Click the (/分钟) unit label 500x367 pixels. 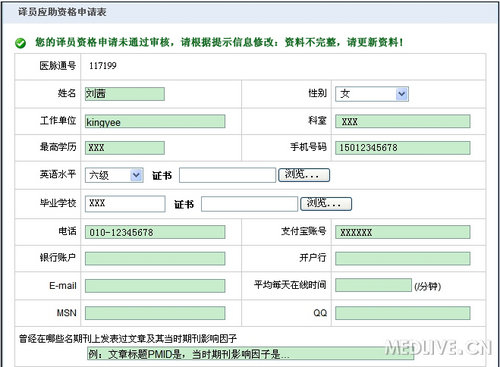428,286
